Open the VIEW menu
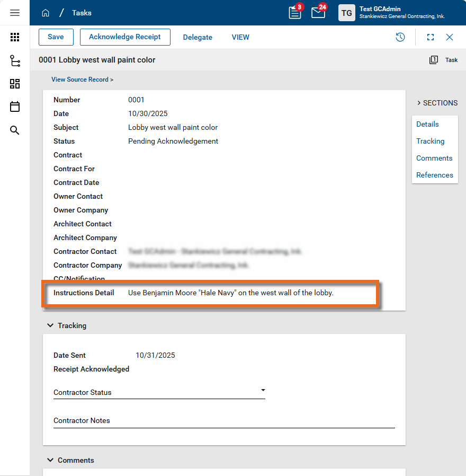466x476 pixels. click(240, 38)
